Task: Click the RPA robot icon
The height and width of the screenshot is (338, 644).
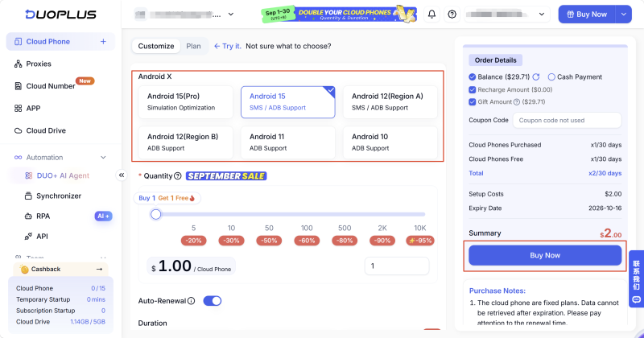Action: pyautogui.click(x=28, y=216)
